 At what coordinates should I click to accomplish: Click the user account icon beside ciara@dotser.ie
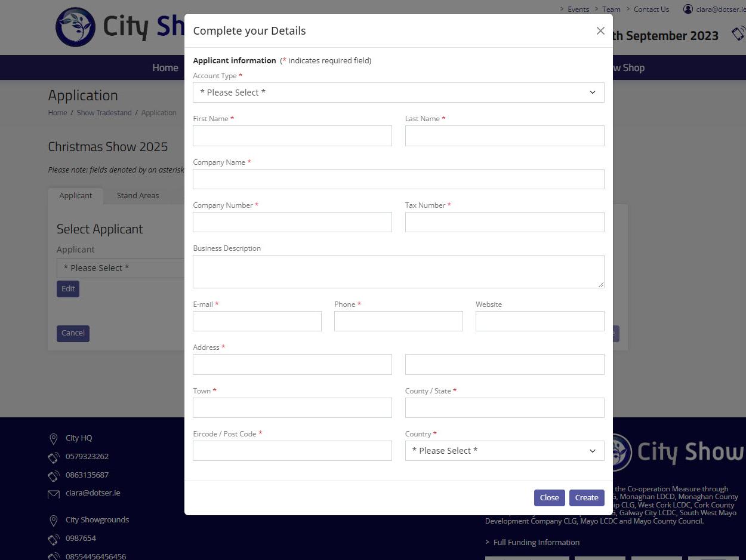click(688, 9)
